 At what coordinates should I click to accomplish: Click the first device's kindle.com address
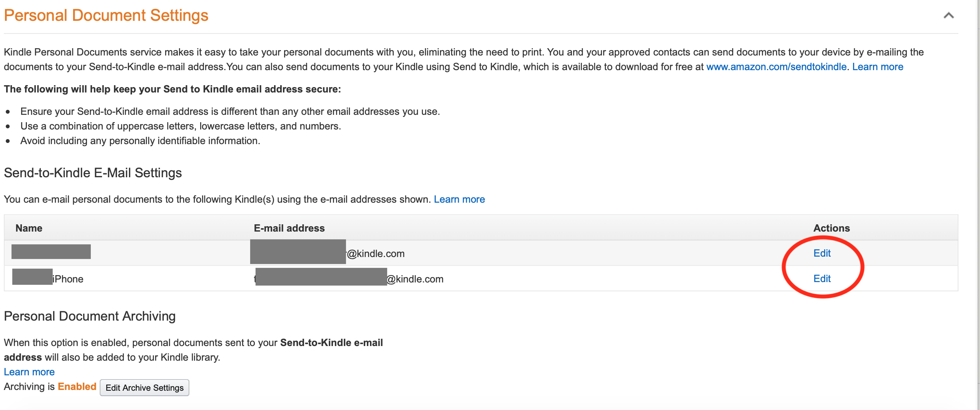375,253
